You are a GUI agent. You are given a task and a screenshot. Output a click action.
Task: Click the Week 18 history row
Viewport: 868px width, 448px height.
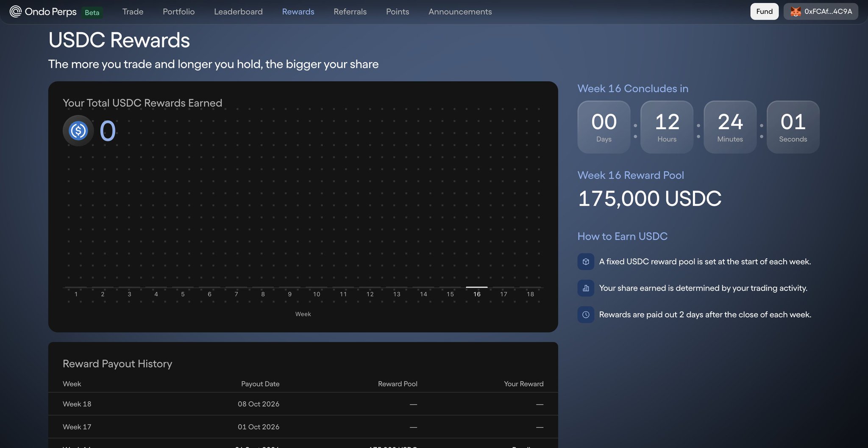tap(303, 404)
